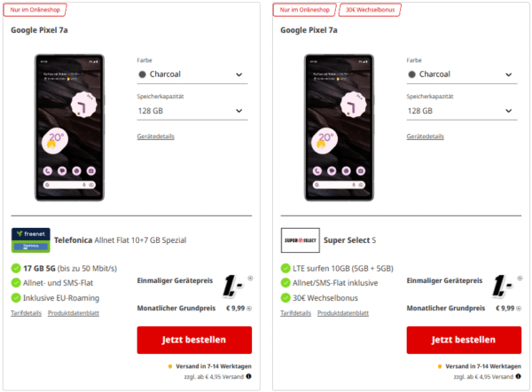Order the Telefonica Allnet Flat via Jetzt bestellen
Image resolution: width=532 pixels, height=392 pixels.
(194, 340)
